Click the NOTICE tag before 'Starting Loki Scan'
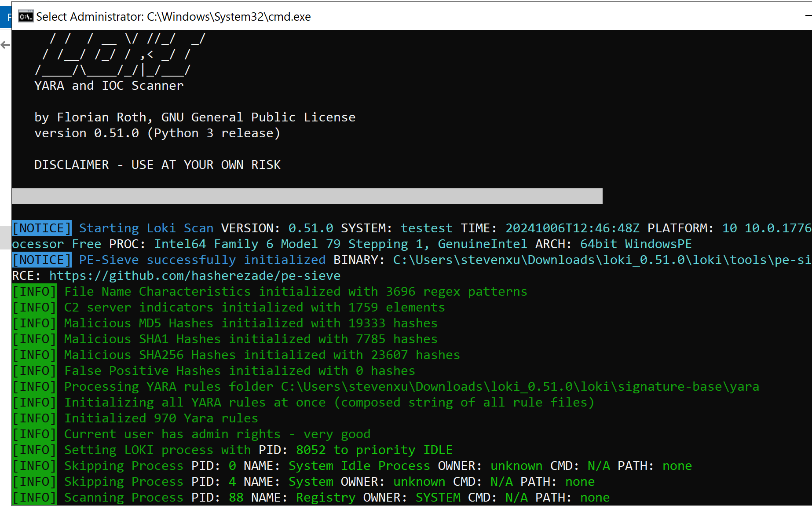Viewport: 812px width, 506px height. tap(42, 228)
